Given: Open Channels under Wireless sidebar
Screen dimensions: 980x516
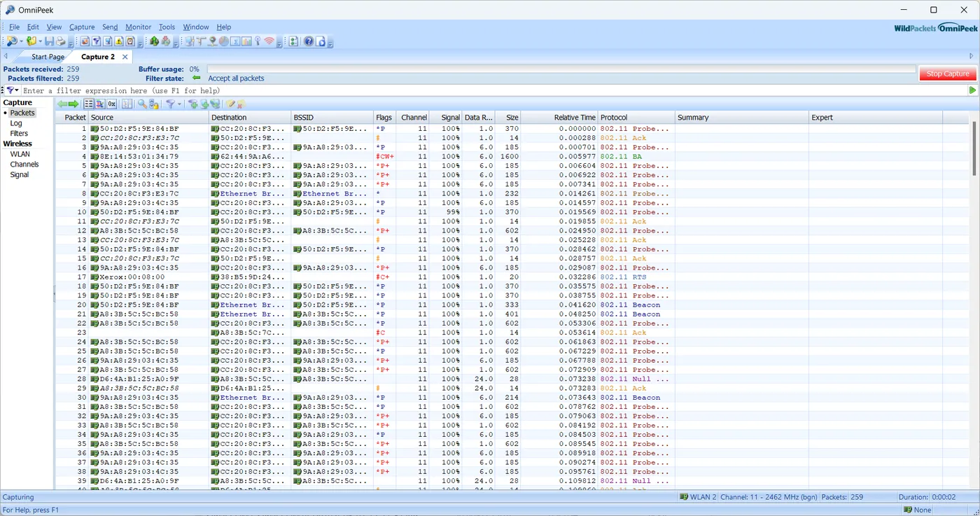Looking at the screenshot, I should pos(24,165).
